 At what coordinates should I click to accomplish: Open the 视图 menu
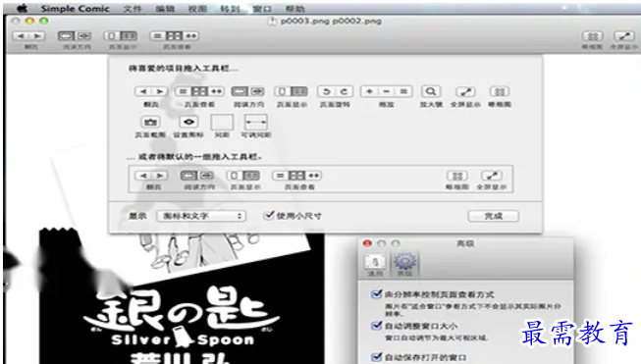tap(197, 9)
